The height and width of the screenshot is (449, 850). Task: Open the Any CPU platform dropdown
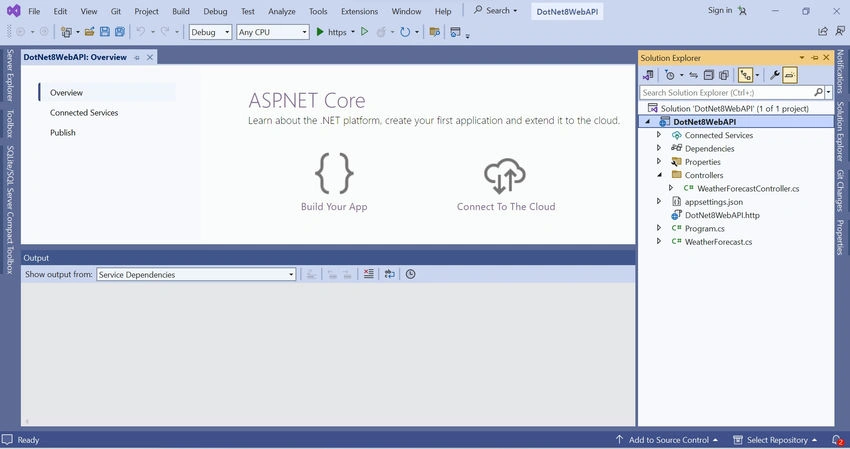coord(273,32)
